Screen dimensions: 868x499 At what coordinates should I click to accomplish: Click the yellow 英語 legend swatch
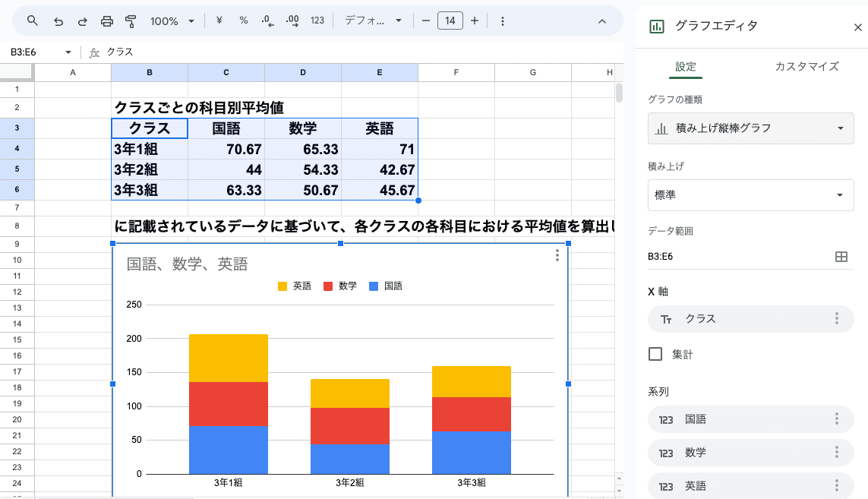click(282, 286)
